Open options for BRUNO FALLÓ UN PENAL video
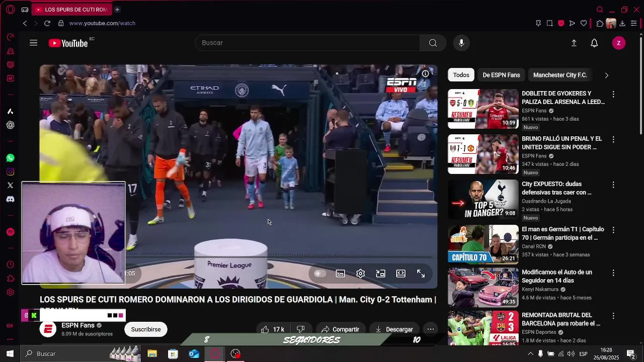 613,139
